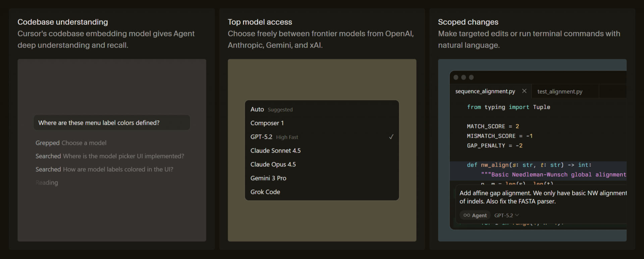
Task: Select Claude Sonnet 4.5 model
Action: [275, 151]
